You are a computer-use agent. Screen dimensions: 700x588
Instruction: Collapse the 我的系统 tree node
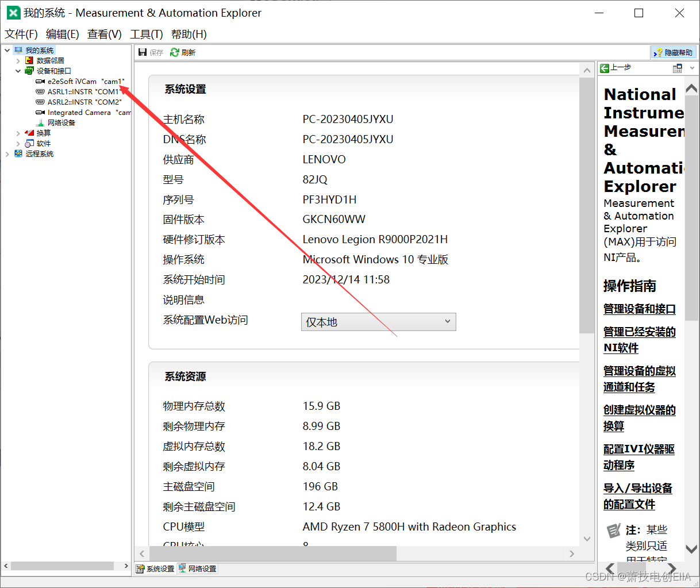[7, 51]
